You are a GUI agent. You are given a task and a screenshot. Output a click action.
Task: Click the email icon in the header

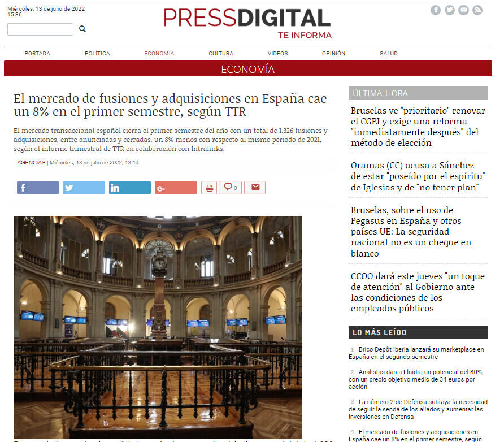coord(464,10)
